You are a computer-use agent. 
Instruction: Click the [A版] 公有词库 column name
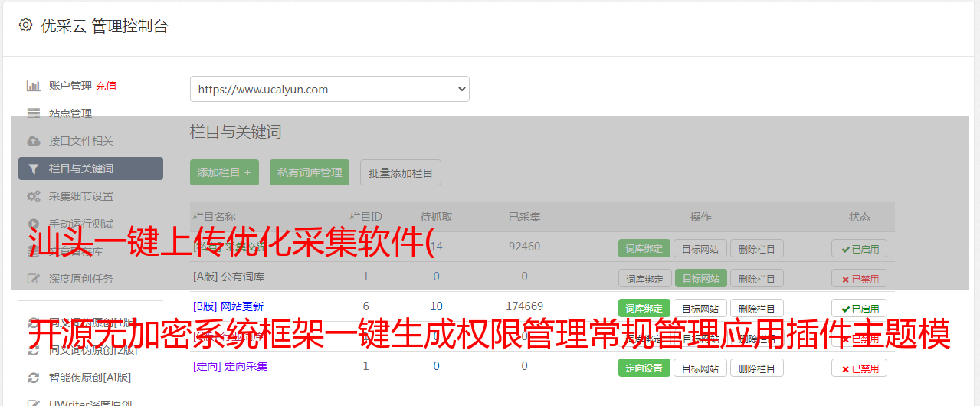click(228, 276)
